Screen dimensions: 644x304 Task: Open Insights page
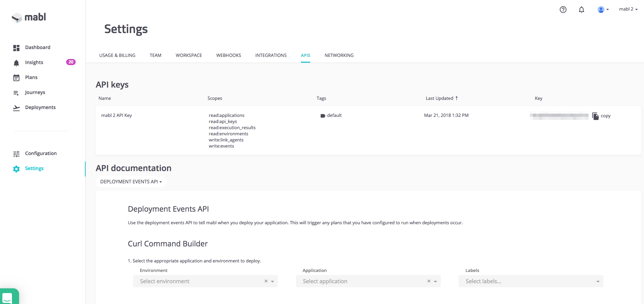[x=34, y=62]
